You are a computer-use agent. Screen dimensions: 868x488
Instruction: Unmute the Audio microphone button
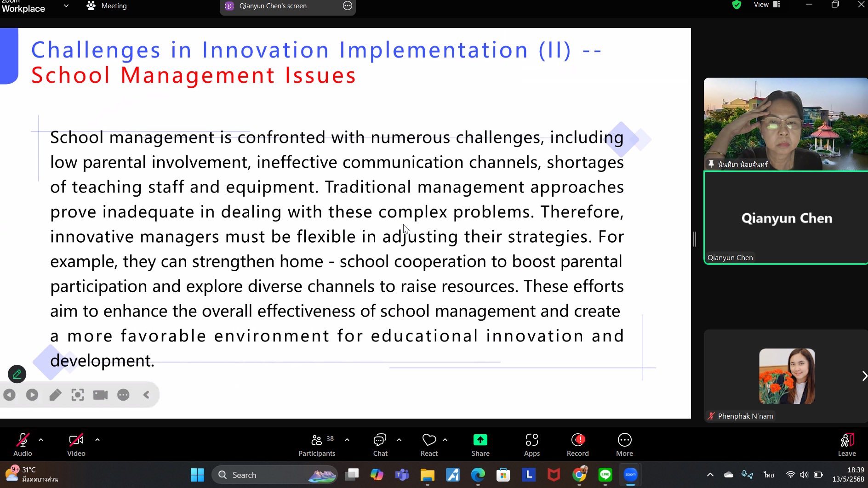pos(23,444)
